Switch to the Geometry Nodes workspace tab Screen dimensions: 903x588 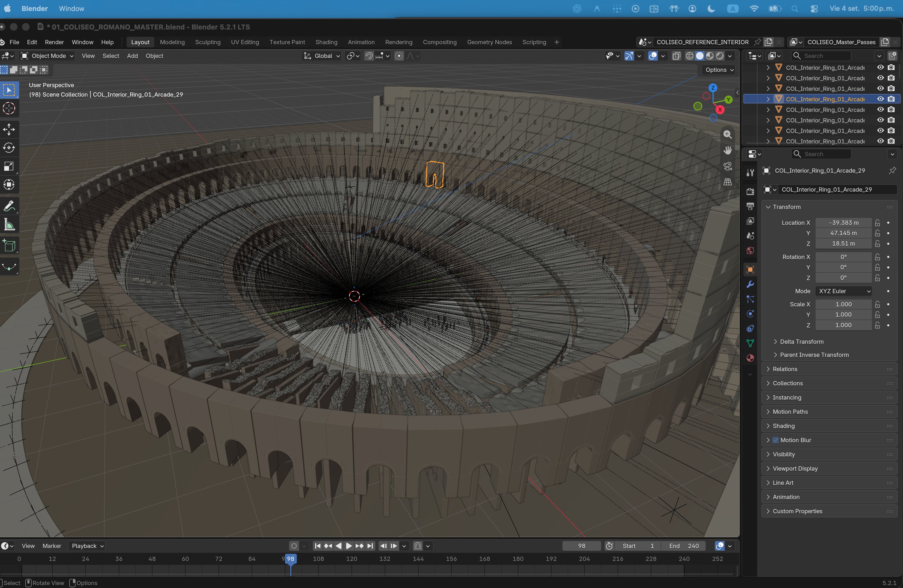pos(489,42)
